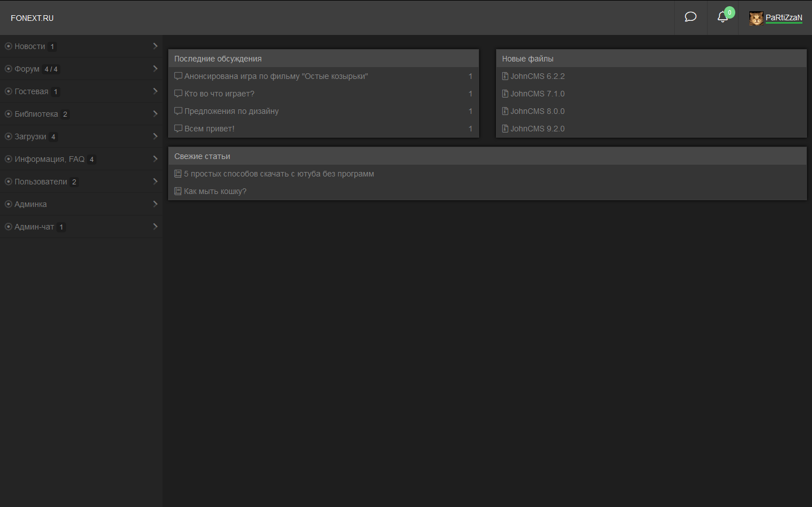This screenshot has height=507, width=812.
Task: Expand the Пользователи chevron arrow
Action: tap(155, 182)
